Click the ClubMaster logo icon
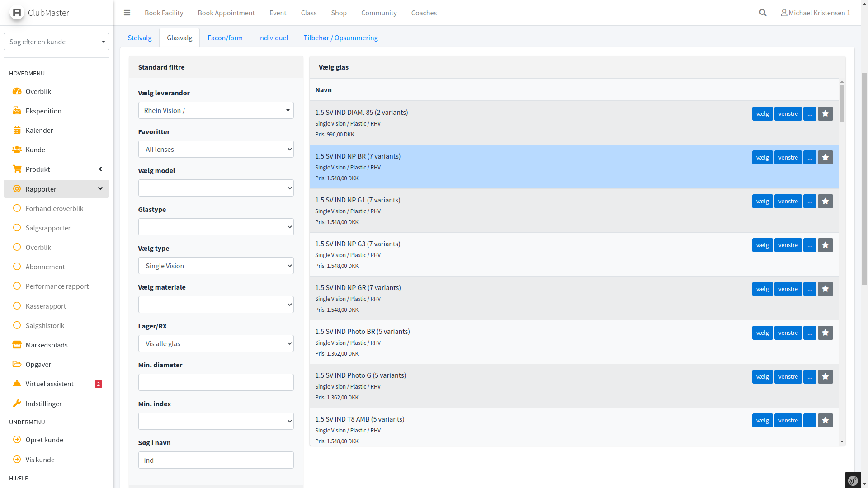This screenshot has height=488, width=868. (17, 13)
